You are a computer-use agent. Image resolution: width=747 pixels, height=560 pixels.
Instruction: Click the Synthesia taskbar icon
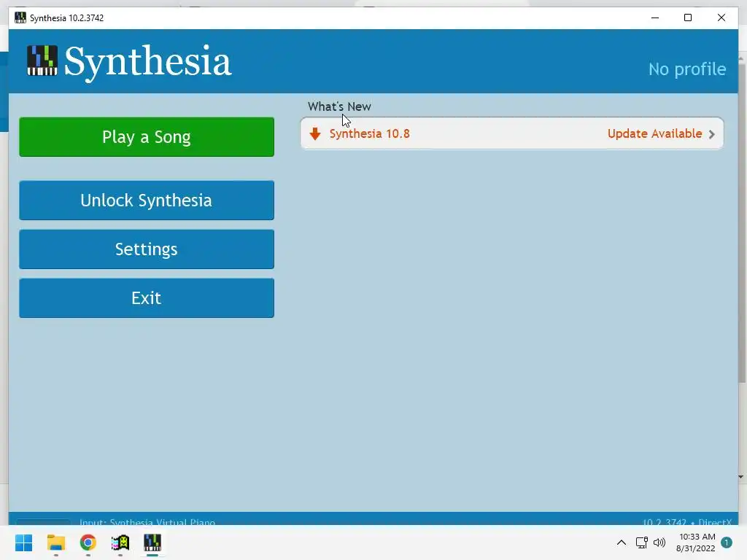click(152, 542)
